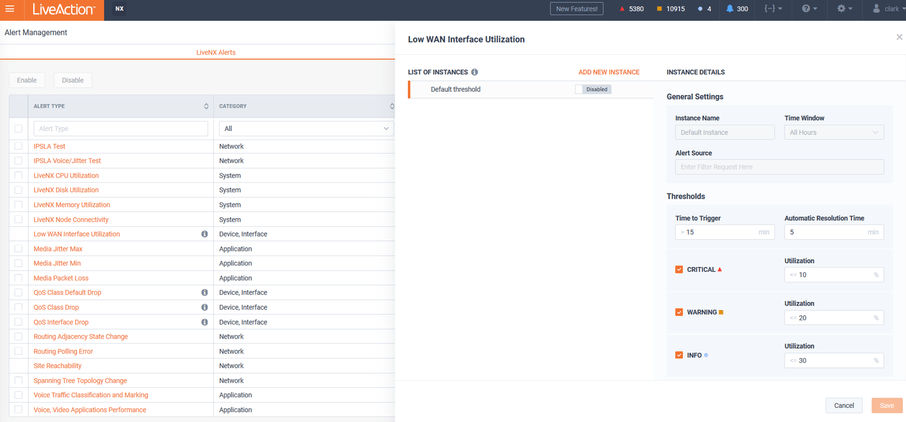Click the Disable button
The image size is (906, 422).
tap(73, 80)
